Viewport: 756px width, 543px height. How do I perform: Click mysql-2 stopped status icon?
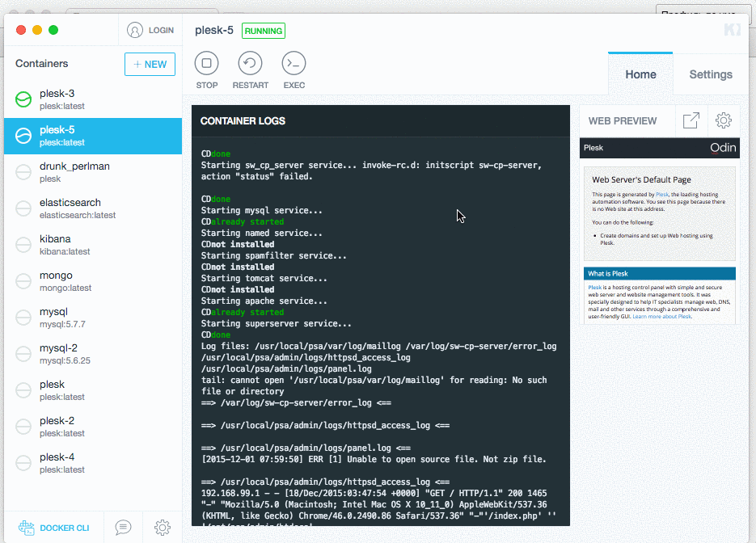23,354
